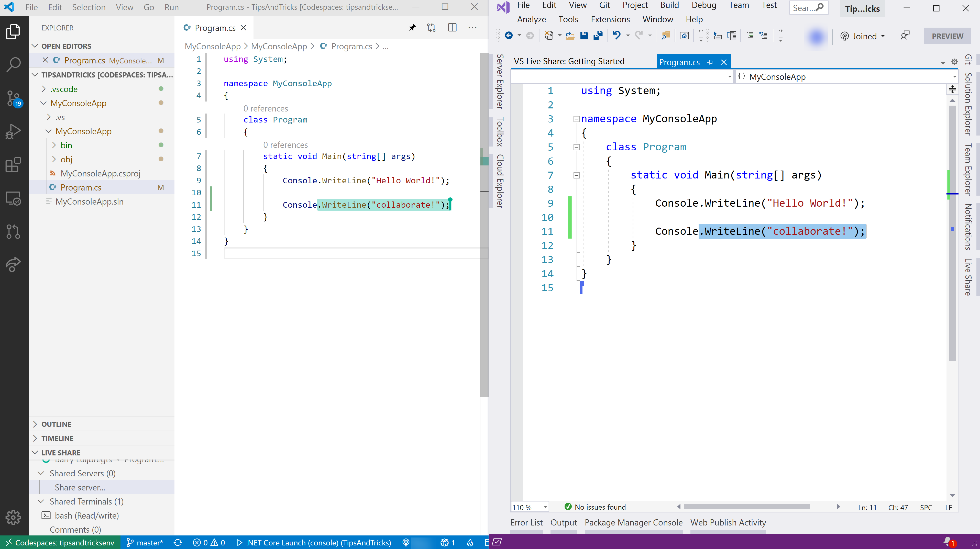Open Remote Explorer in VS Code activity bar
This screenshot has height=549, width=980.
point(14,198)
